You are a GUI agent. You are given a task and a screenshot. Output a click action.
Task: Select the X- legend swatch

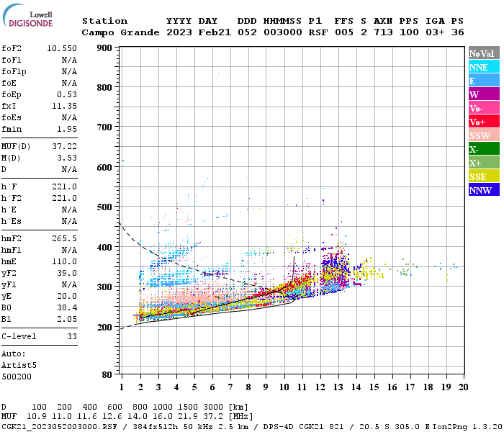coord(484,149)
